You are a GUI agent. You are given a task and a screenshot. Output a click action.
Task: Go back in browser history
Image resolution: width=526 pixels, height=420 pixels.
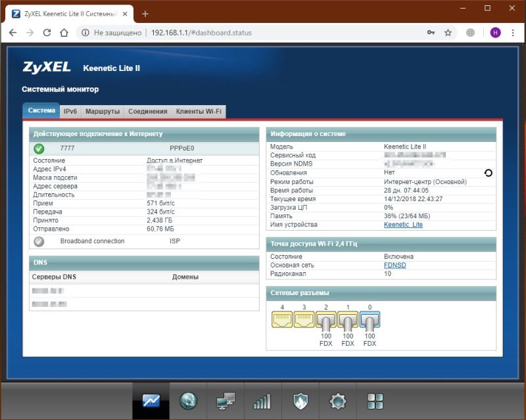(12, 33)
